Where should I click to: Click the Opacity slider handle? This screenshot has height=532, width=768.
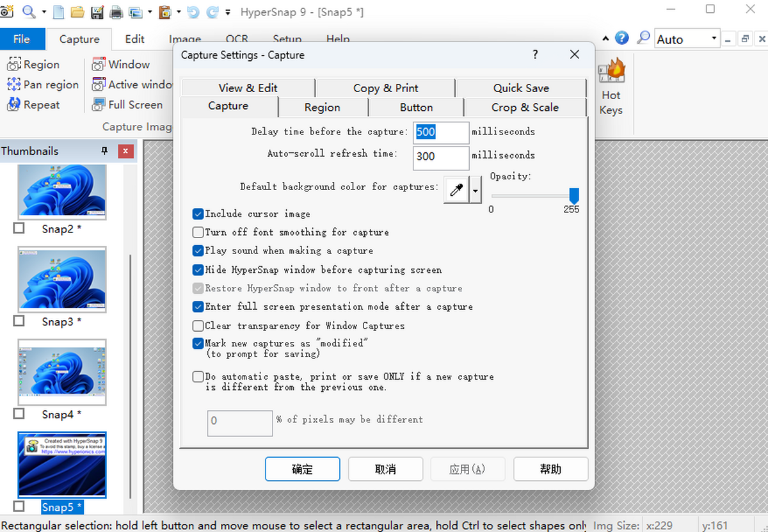574,195
